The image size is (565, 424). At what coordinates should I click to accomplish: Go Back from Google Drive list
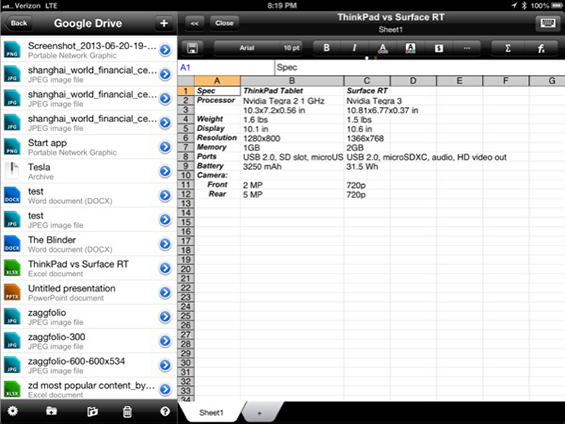tap(19, 23)
